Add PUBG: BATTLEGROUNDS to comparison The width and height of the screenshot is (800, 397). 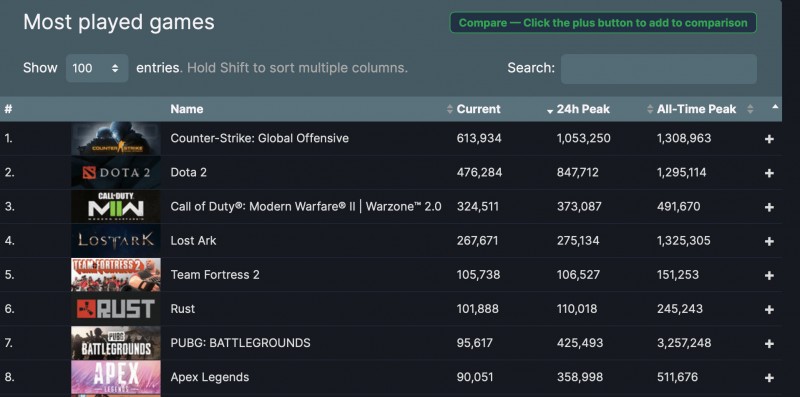coord(769,344)
